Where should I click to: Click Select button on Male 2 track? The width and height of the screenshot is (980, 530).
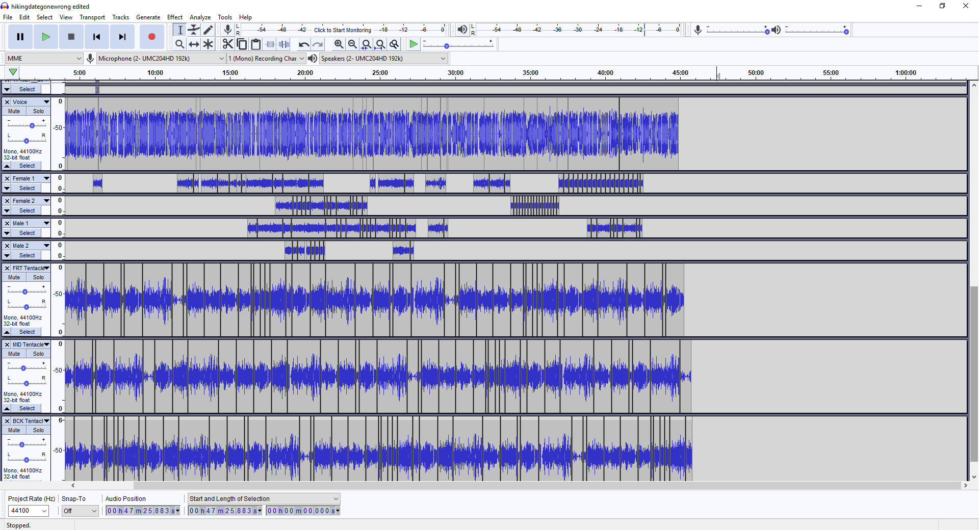pos(27,255)
